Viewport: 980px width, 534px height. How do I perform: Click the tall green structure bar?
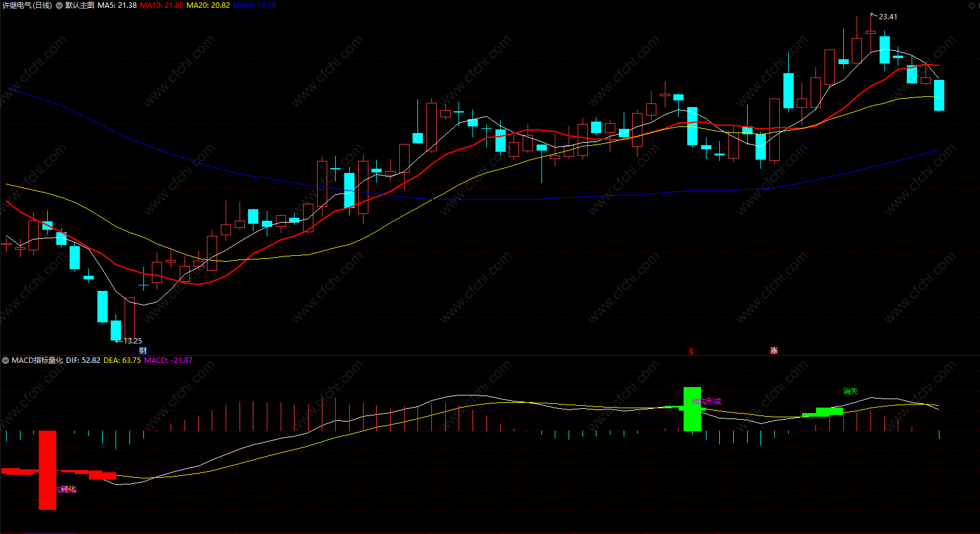pos(692,409)
